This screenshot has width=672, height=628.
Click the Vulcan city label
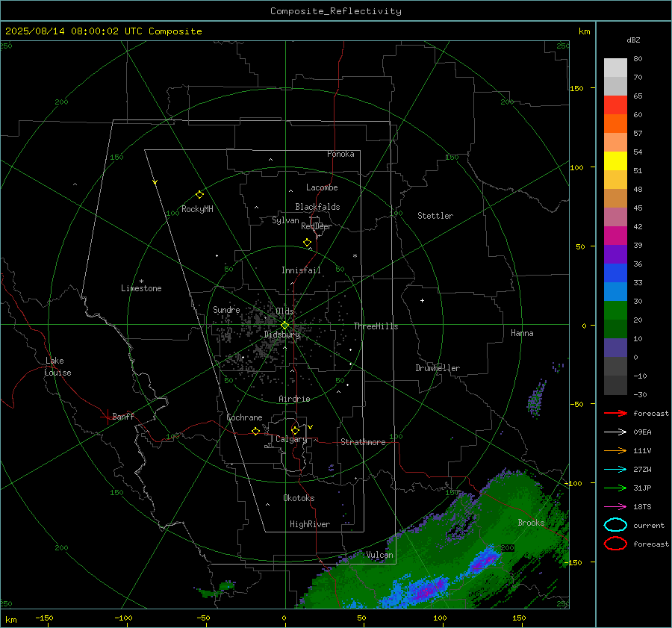point(379,555)
